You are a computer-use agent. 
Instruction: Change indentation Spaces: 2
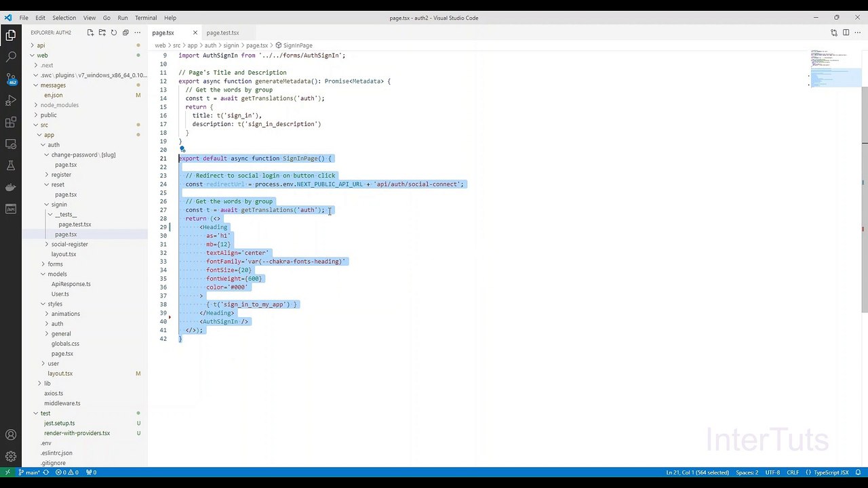coord(747,472)
